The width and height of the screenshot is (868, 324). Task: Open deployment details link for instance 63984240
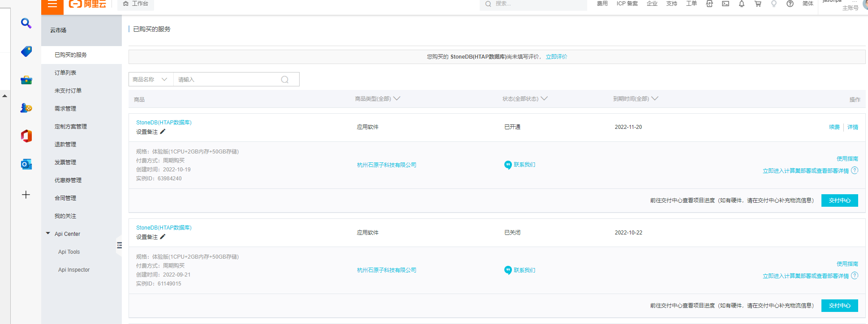coord(806,171)
